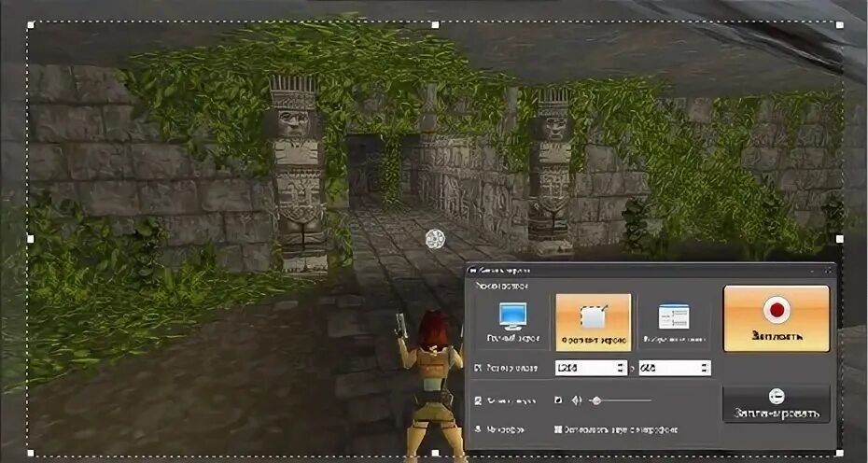Click the video height input field

coord(674,368)
